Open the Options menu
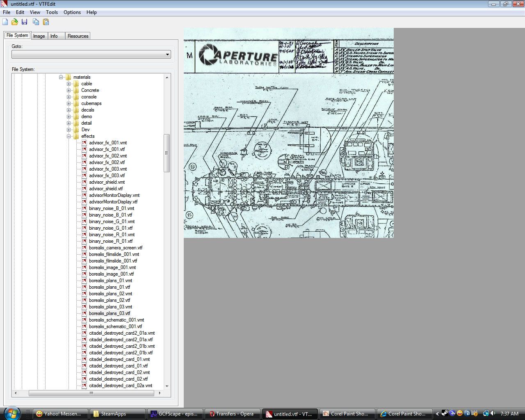 tap(72, 12)
